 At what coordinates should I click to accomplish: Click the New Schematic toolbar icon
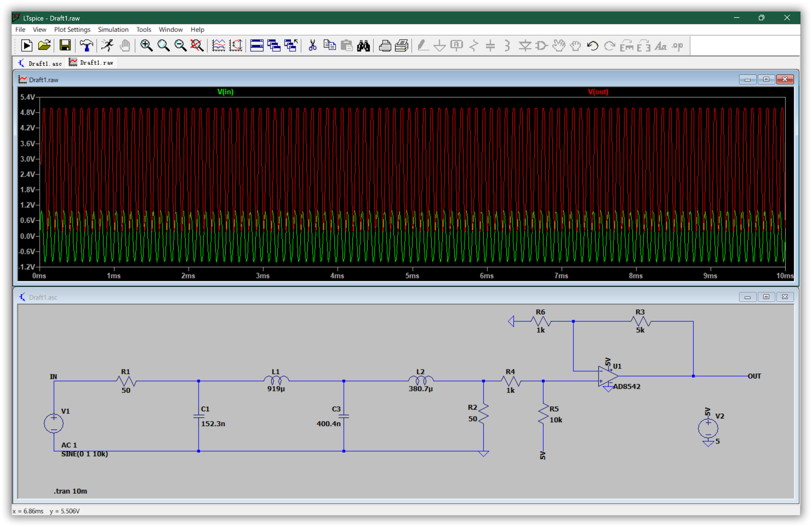[x=27, y=45]
